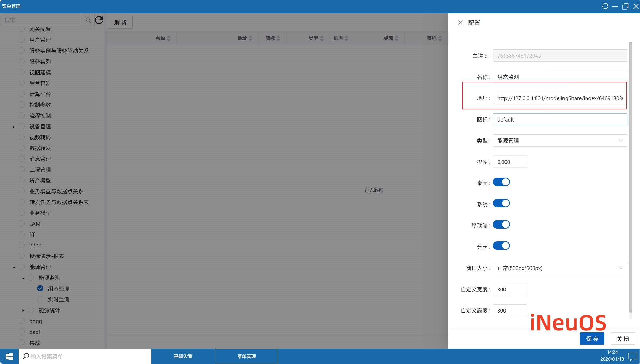The height and width of the screenshot is (364, 640).
Task: Select the 实时监测 radio in tree
Action: [40, 299]
